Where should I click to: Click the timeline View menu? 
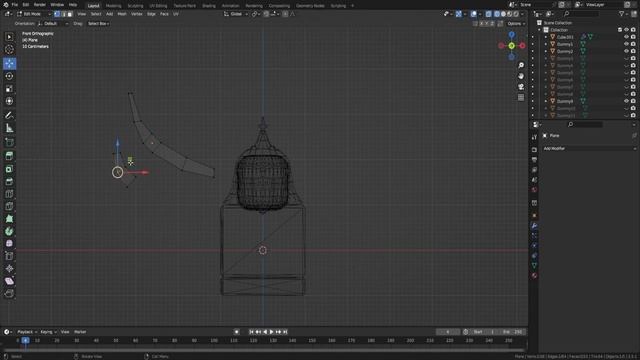tap(65, 332)
